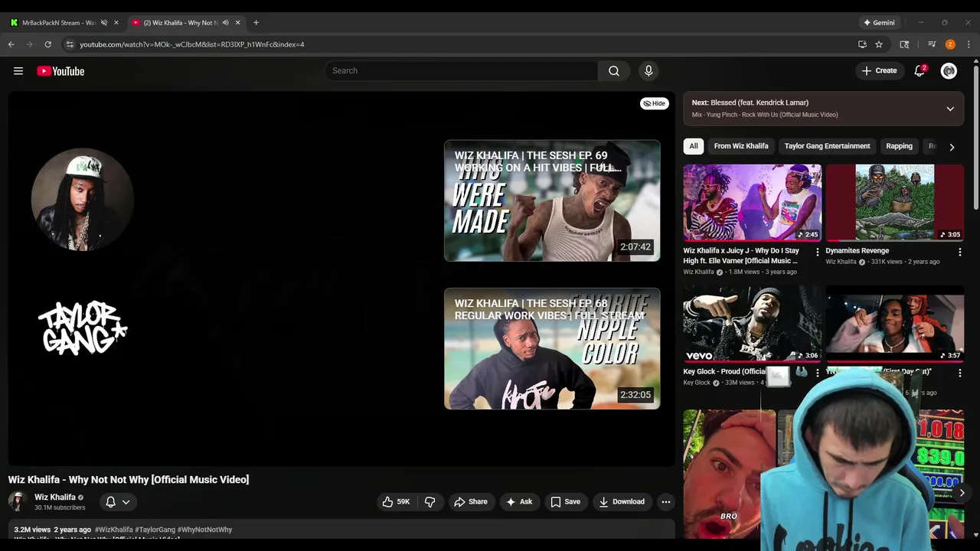
Task: Click the Ask button
Action: pos(519,502)
